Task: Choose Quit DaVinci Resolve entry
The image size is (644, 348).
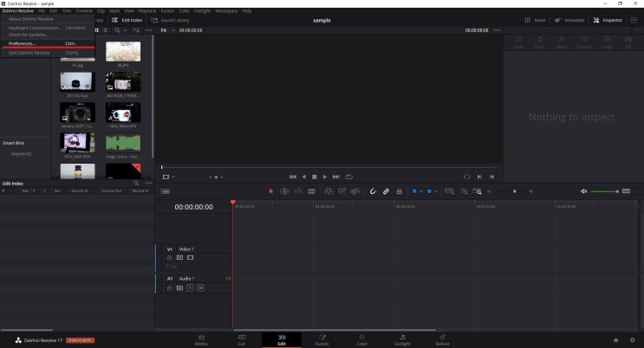Action: [x=48, y=53]
